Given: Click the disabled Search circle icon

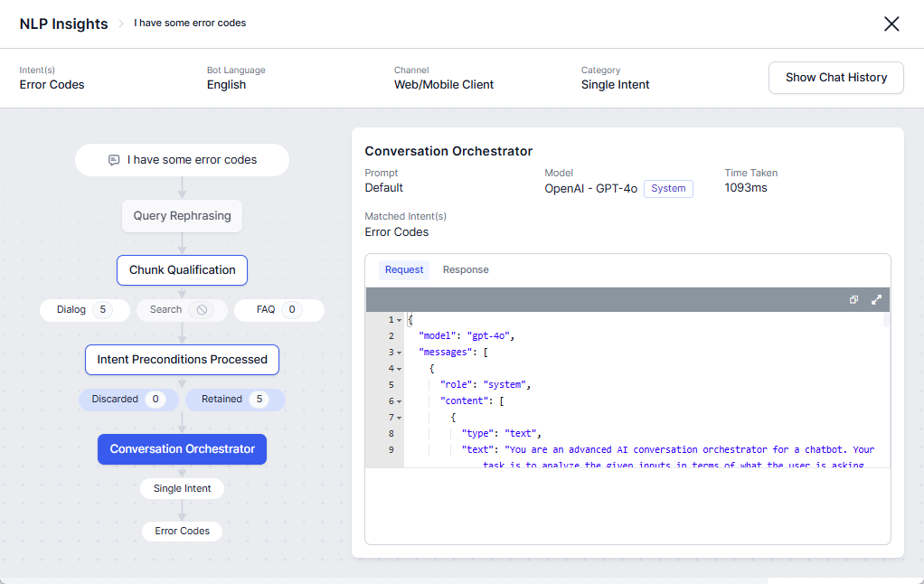Looking at the screenshot, I should (x=202, y=310).
